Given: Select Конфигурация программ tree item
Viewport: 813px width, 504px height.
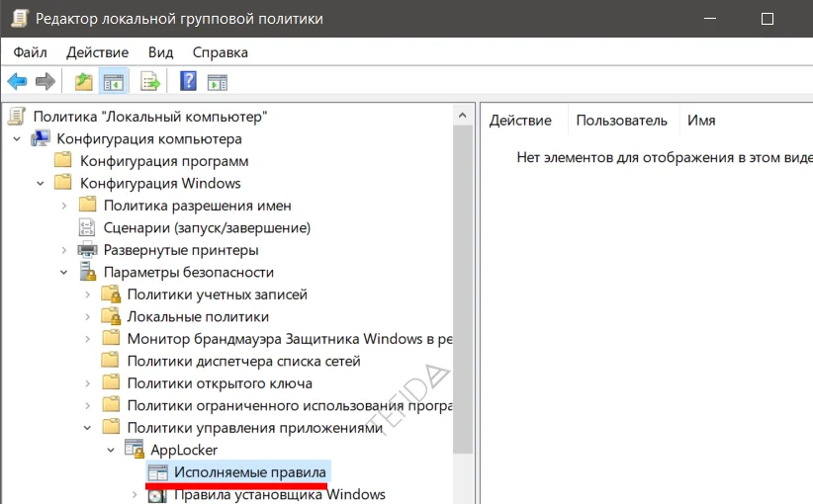Looking at the screenshot, I should coord(164,160).
